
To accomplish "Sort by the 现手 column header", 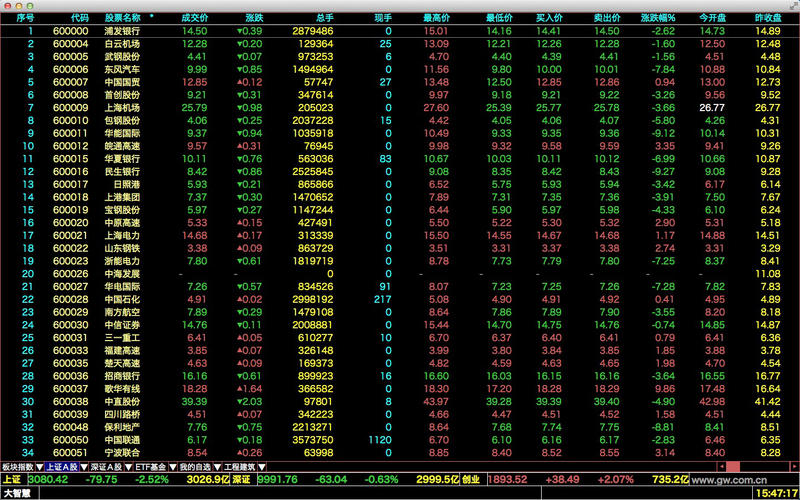I will (x=383, y=18).
